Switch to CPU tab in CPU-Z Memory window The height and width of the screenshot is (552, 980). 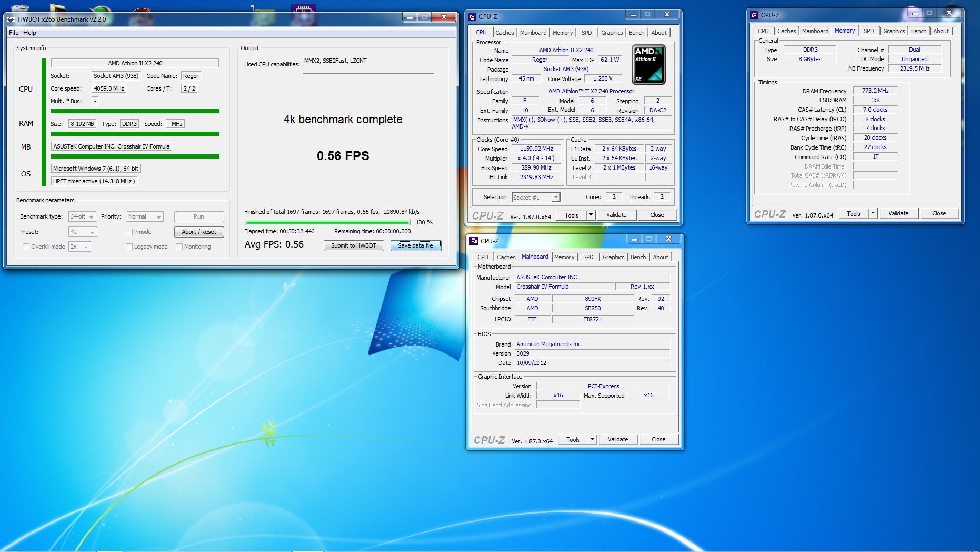(763, 31)
